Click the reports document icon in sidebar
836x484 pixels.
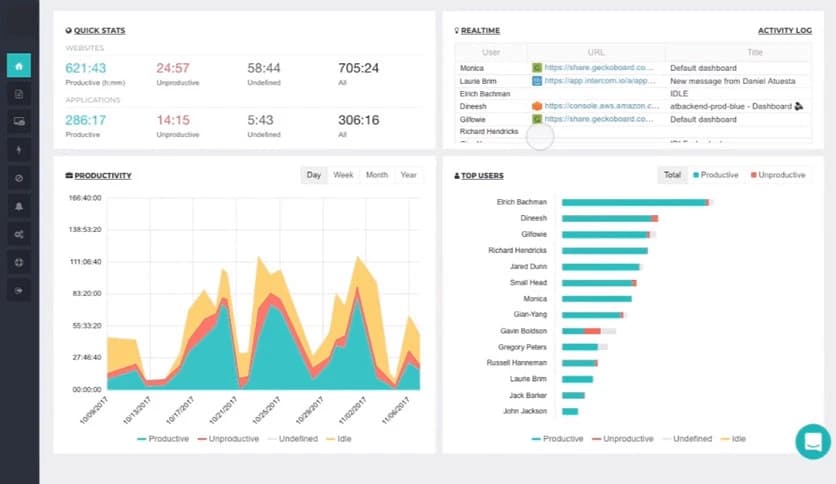19,94
